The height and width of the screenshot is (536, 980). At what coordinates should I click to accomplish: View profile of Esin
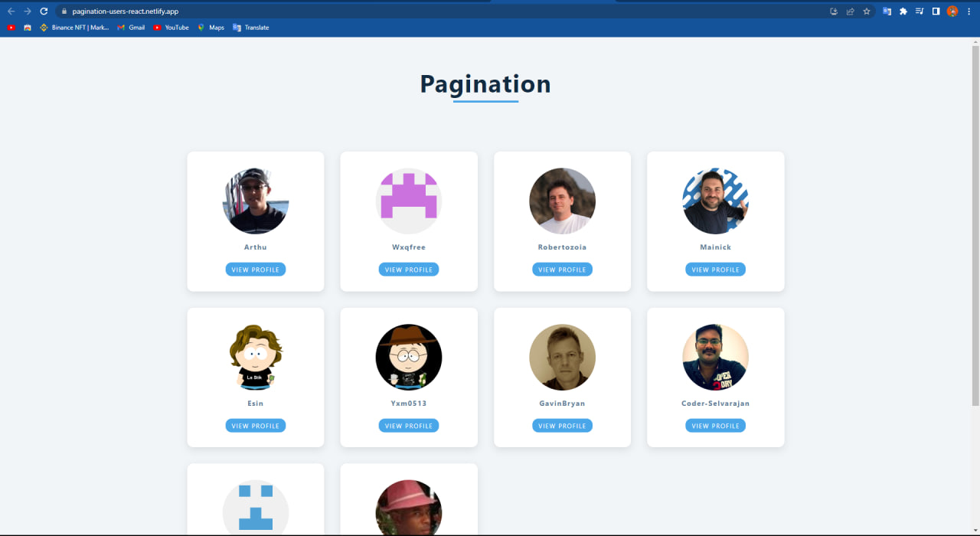(x=256, y=426)
